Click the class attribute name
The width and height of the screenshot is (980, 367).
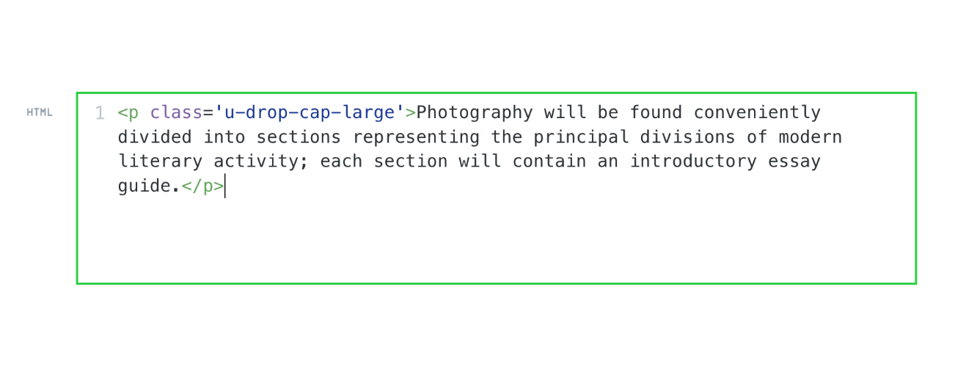(176, 113)
